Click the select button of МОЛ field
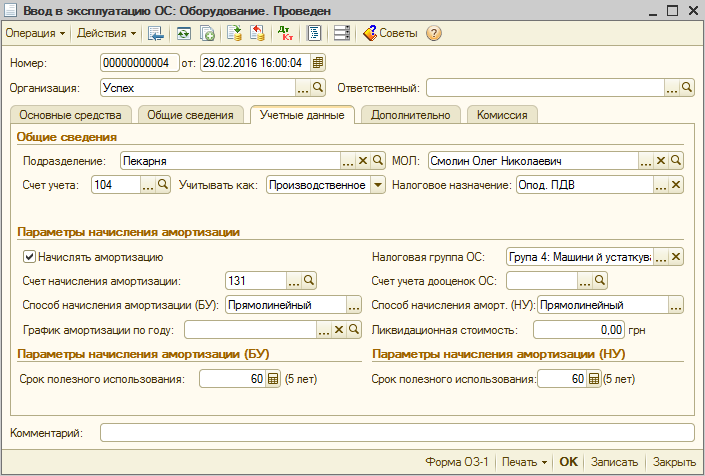The image size is (705, 476). pos(646,161)
